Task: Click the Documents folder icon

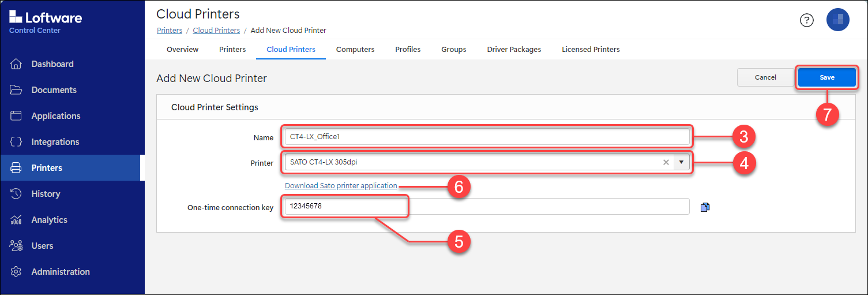Action: (16, 90)
